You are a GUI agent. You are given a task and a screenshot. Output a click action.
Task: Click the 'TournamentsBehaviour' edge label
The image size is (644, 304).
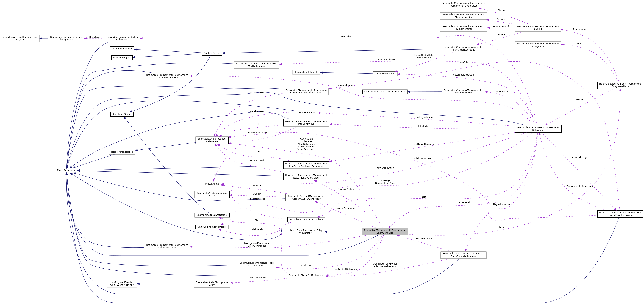[579, 186]
